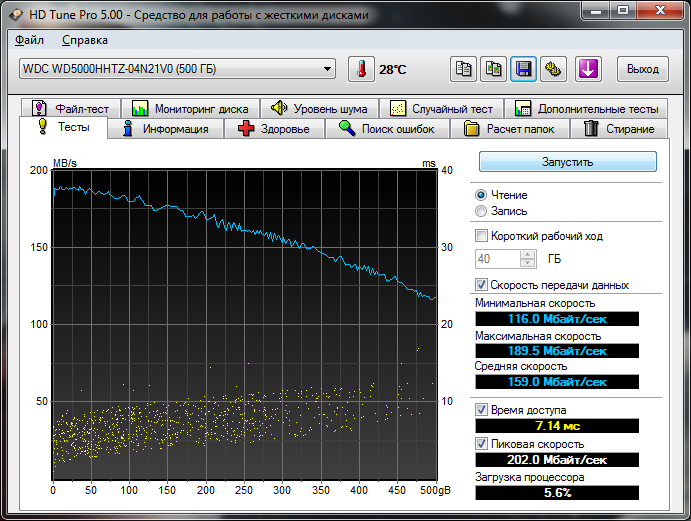This screenshot has height=521, width=691.
Task: Click the minimum speed 116.0 value
Action: (557, 319)
